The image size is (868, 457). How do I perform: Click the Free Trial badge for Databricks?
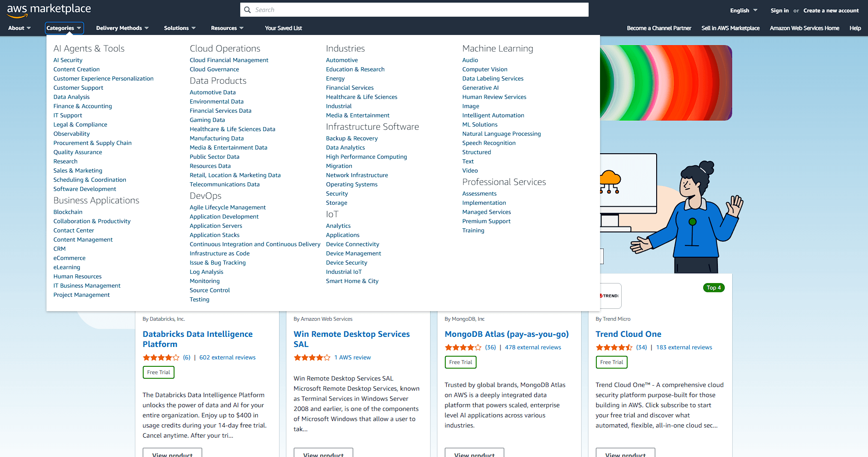158,372
